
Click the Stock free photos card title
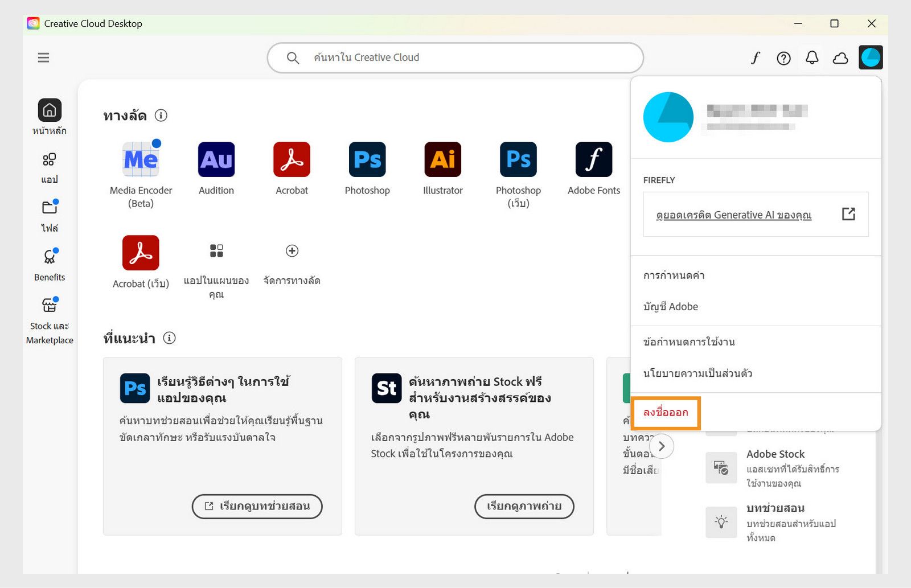(480, 397)
